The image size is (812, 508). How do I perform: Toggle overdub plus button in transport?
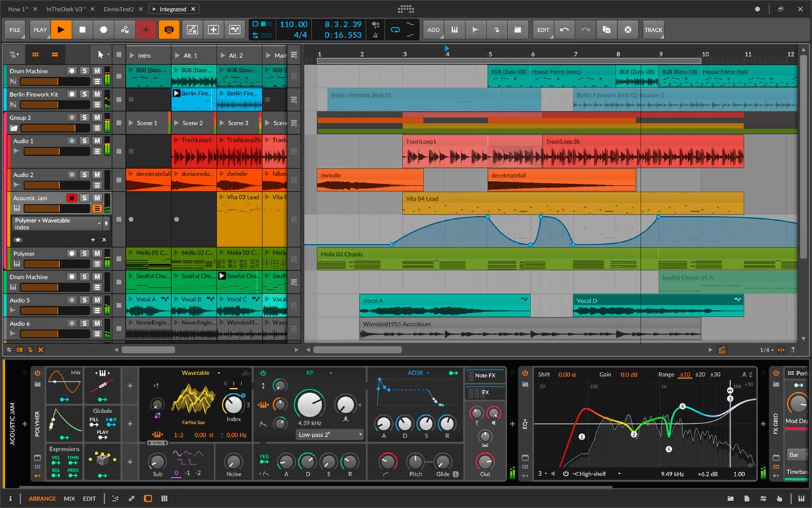(145, 30)
